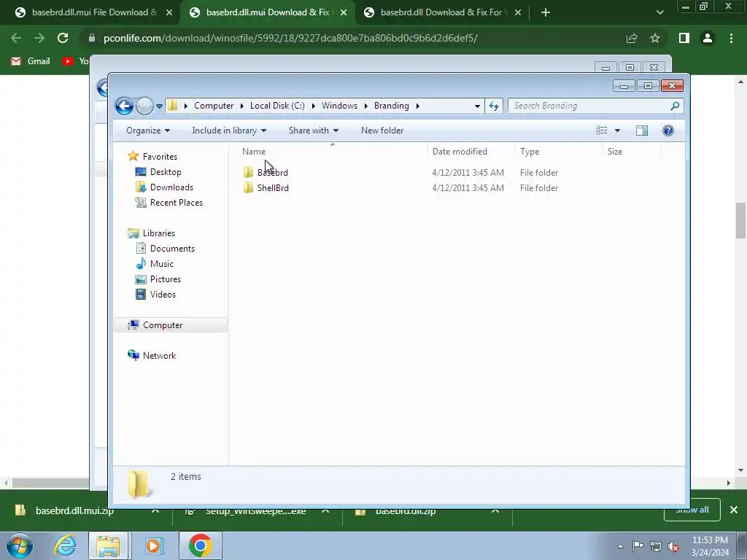Viewport: 747px width, 560px height.
Task: Toggle the preview pane icon
Action: coord(642,131)
